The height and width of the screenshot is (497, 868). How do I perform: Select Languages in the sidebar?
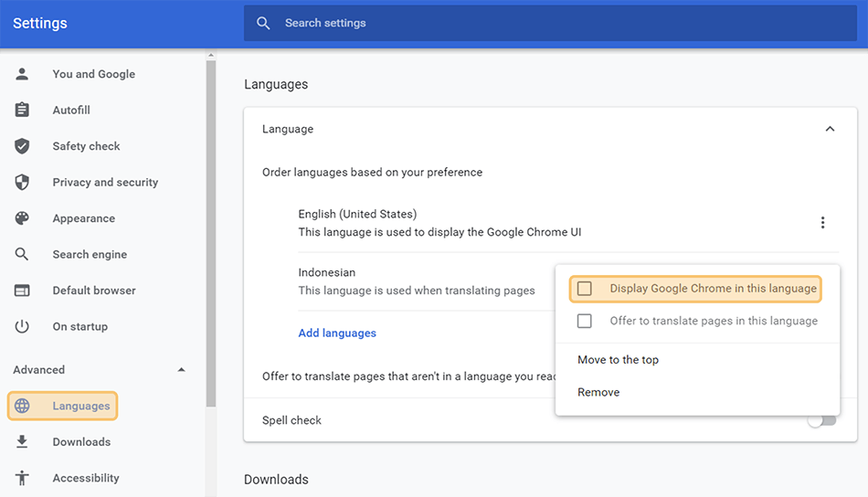pos(62,406)
